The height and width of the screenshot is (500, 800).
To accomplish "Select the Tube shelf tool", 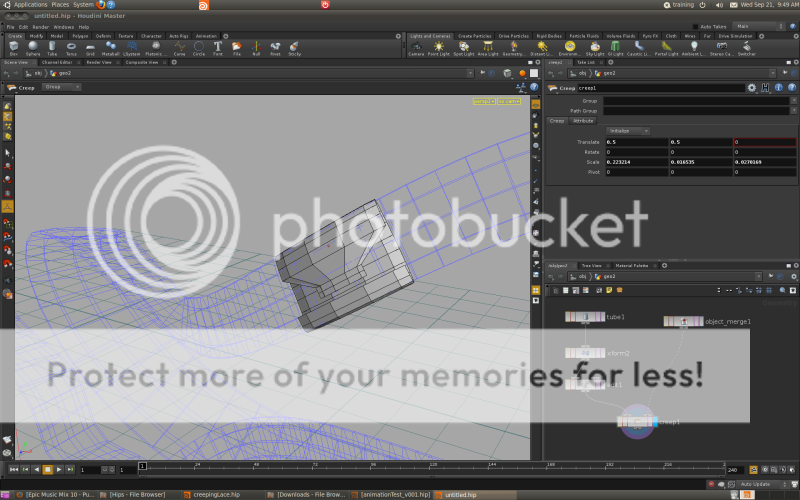I will pyautogui.click(x=52, y=48).
